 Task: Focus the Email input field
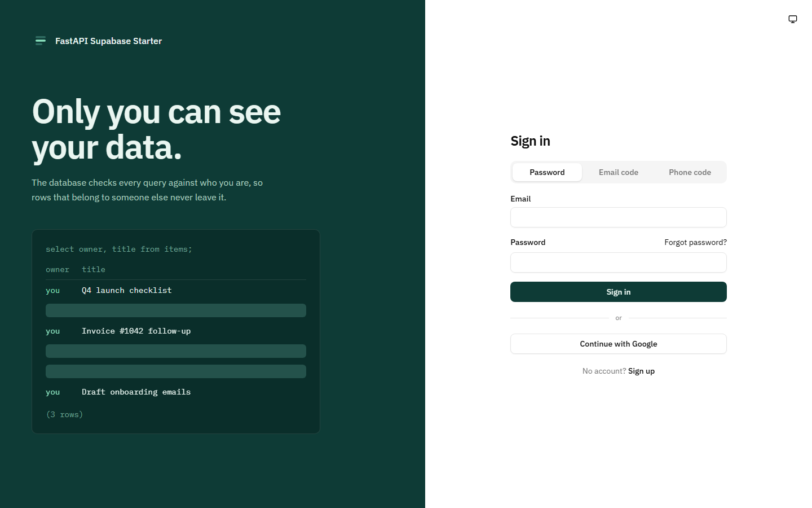619,217
